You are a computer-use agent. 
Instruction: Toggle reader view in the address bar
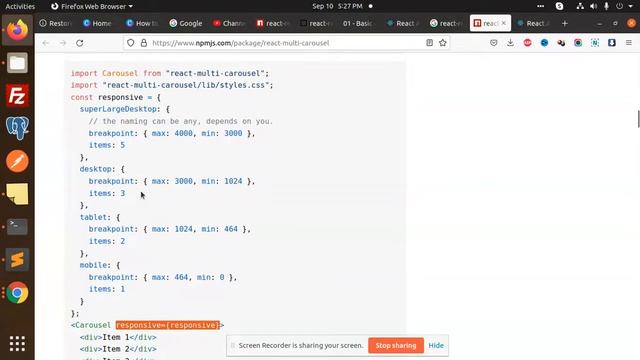click(x=429, y=42)
